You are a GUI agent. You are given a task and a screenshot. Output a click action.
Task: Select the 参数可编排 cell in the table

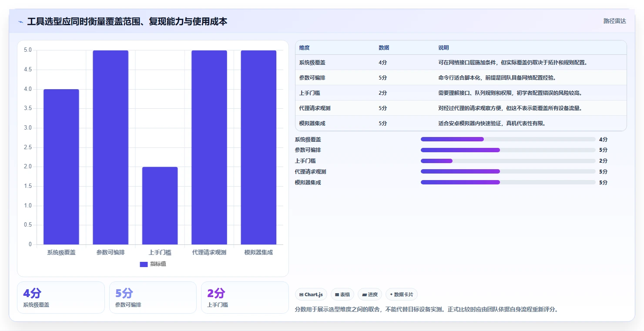[x=312, y=78]
